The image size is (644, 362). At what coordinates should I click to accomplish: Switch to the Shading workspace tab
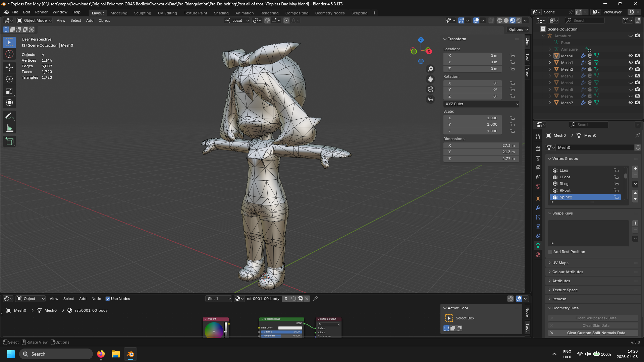[x=221, y=13]
